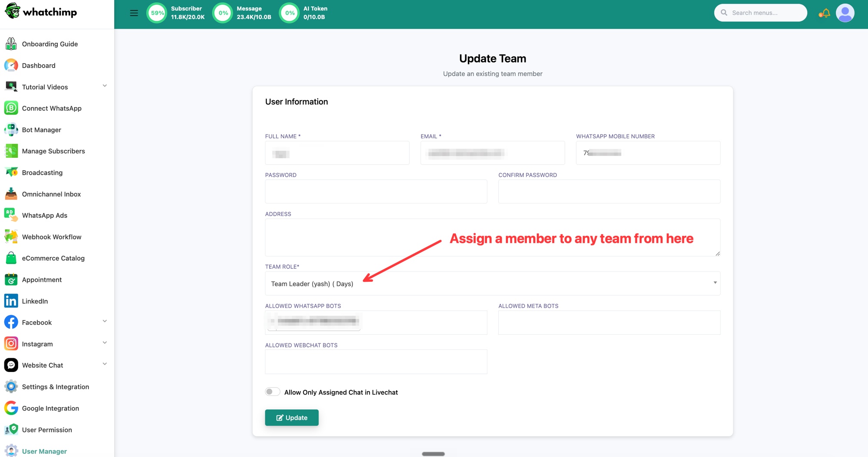868x457 pixels.
Task: Expand the Website Chat submenu chevron
Action: point(105,364)
